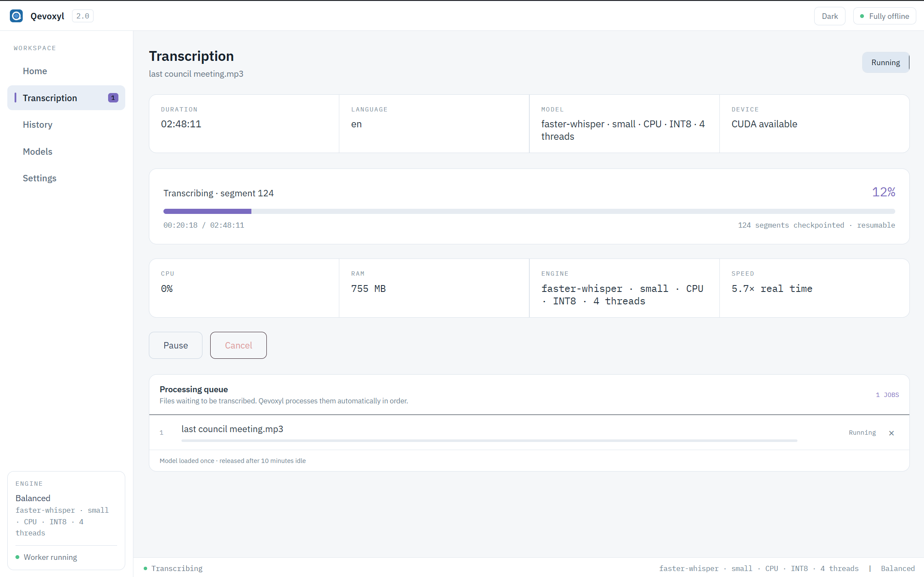Click the Transcription badge count 1
The image size is (924, 577).
(113, 98)
